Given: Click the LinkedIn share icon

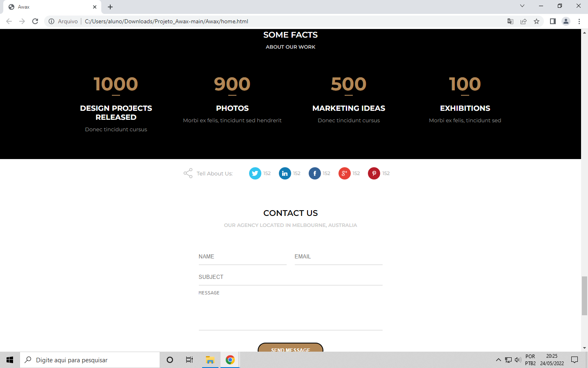Looking at the screenshot, I should pos(285,173).
